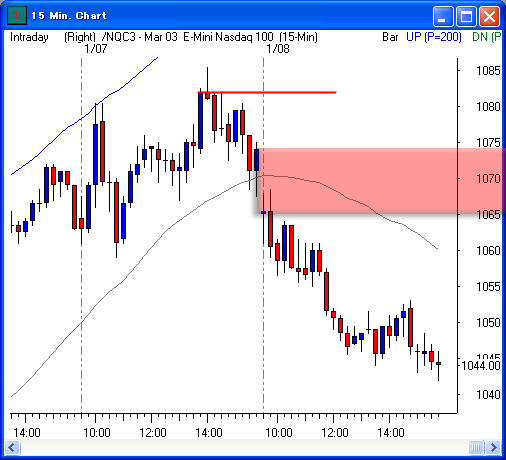Click the scroll left arrow button
Viewport: 506px width, 460px height.
point(12,447)
